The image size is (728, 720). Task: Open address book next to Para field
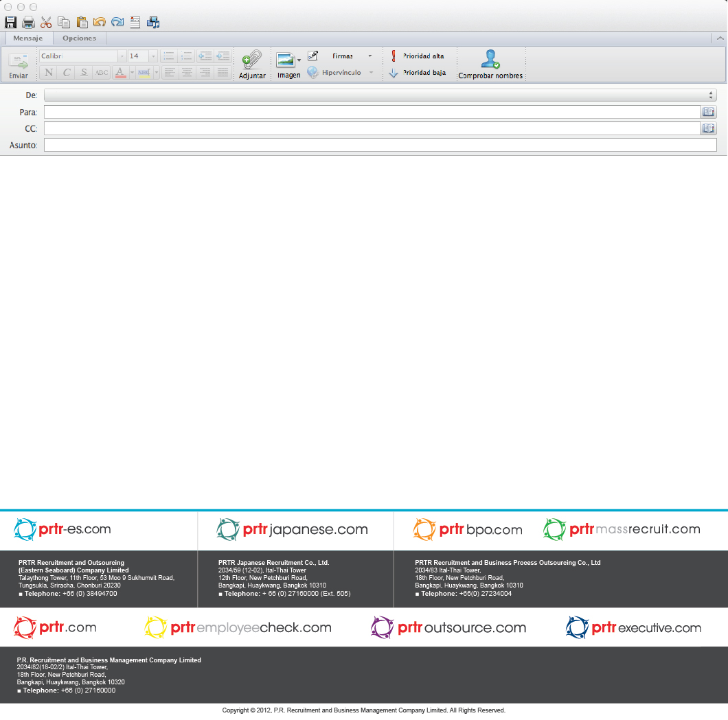click(x=708, y=112)
